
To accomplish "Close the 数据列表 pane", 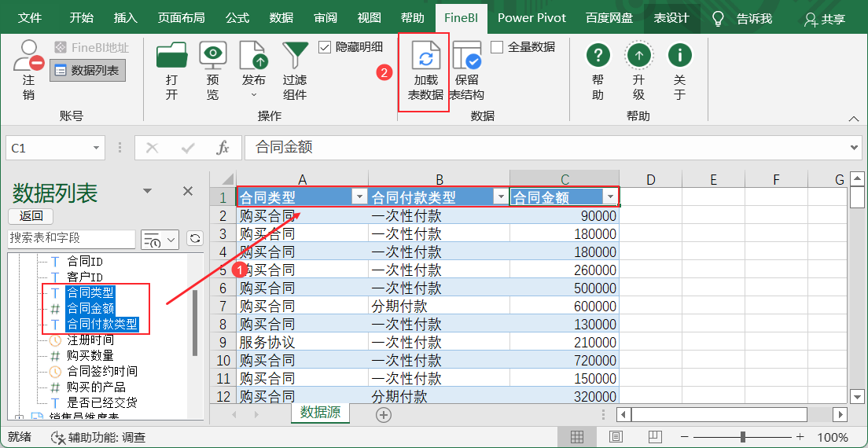I will point(188,191).
